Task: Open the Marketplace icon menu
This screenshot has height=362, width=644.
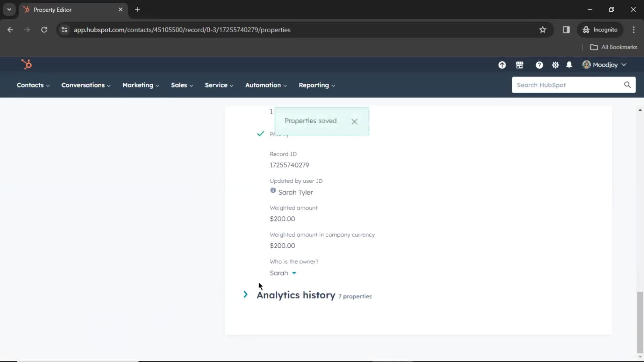Action: click(520, 65)
